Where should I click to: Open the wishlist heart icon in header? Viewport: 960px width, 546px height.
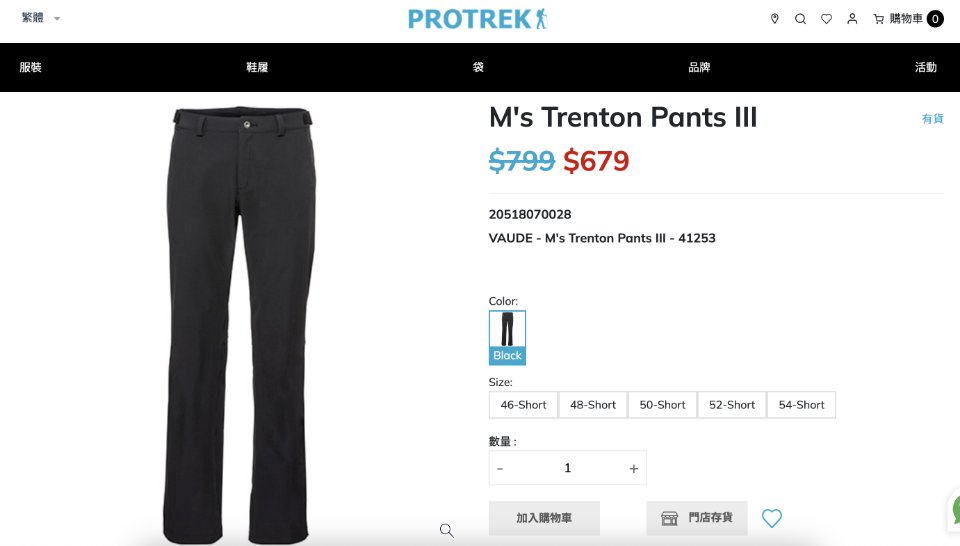827,19
